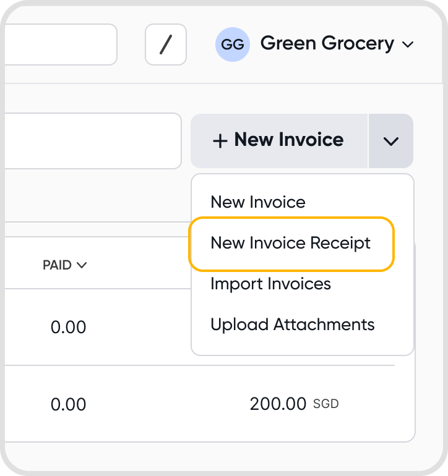Click the plus icon on New Invoice
Image resolution: width=448 pixels, height=476 pixels.
[x=220, y=141]
